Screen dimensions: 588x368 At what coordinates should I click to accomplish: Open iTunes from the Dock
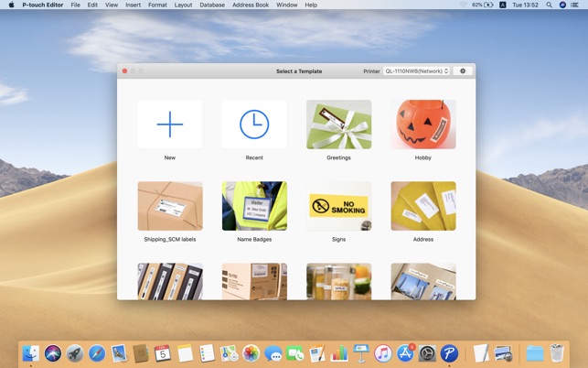coord(383,353)
